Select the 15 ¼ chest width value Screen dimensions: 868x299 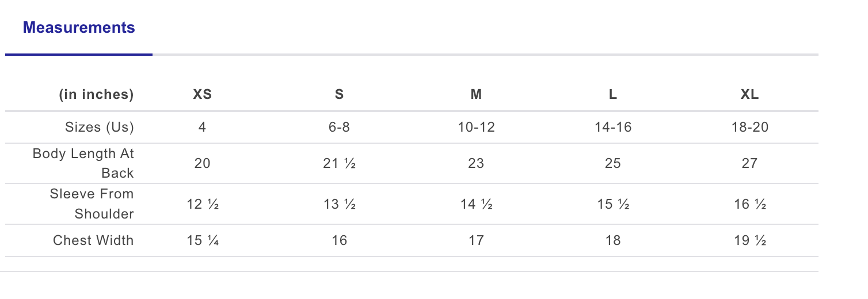click(x=202, y=240)
